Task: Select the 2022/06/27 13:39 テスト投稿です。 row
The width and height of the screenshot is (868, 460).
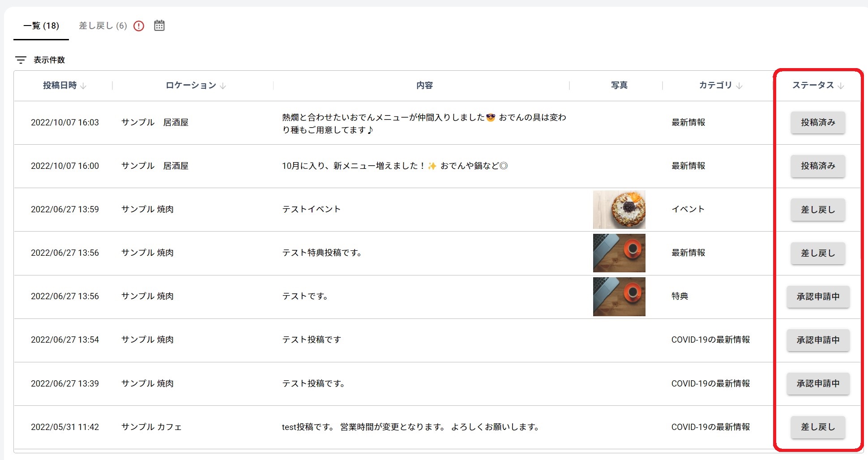Action: coord(312,383)
